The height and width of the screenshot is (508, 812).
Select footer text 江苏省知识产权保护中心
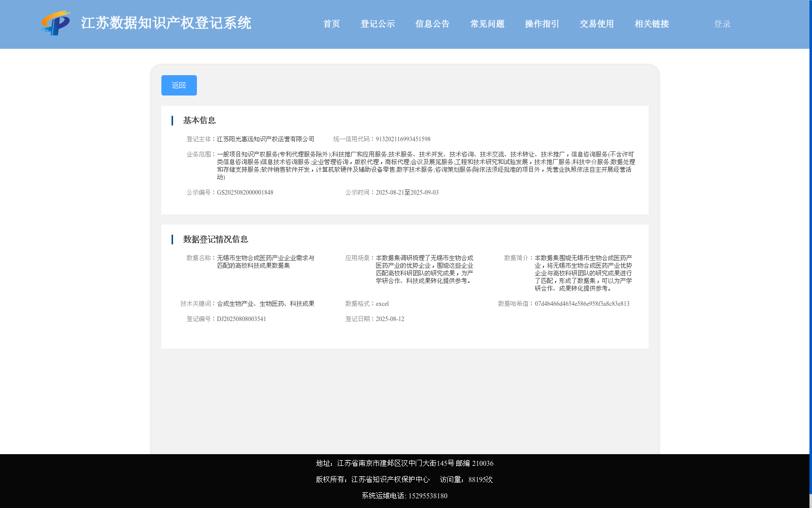click(390, 480)
